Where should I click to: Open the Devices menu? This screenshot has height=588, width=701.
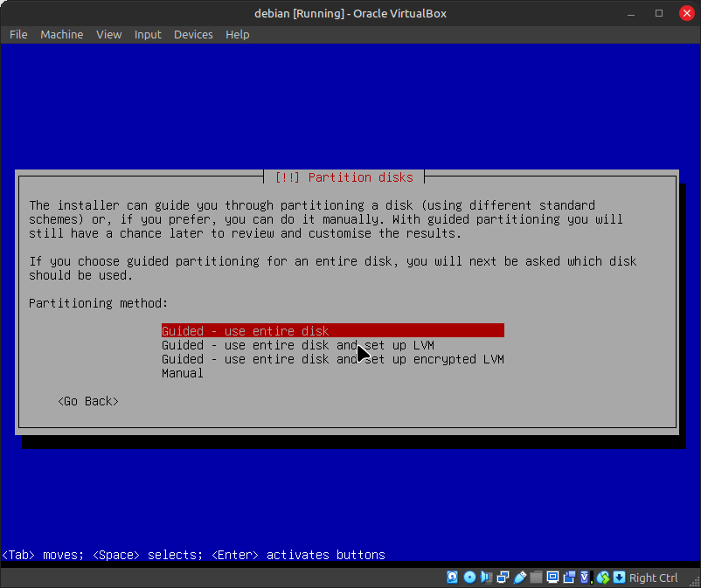click(193, 34)
